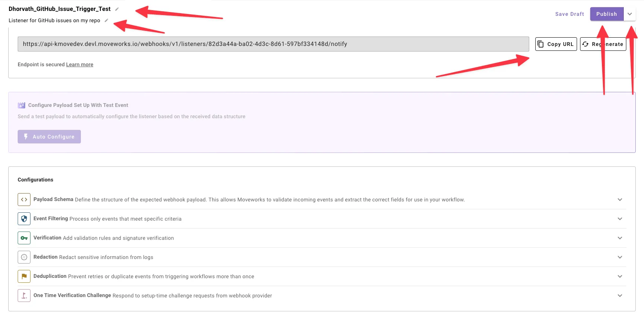
Task: Click the Deduplication flag icon
Action: coord(24,276)
